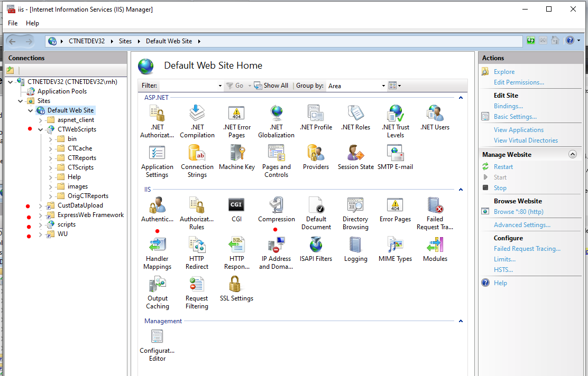
Task: Open the Filter field dropdown arrow
Action: pyautogui.click(x=220, y=86)
